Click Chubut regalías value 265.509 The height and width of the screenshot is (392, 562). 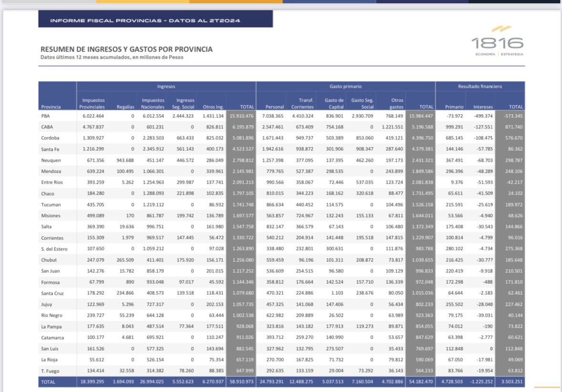(x=125, y=260)
